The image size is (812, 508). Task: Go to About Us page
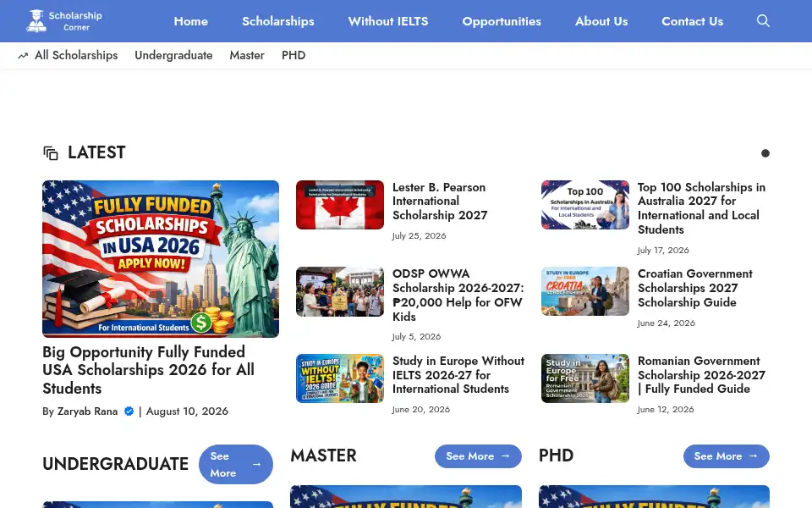tap(601, 21)
